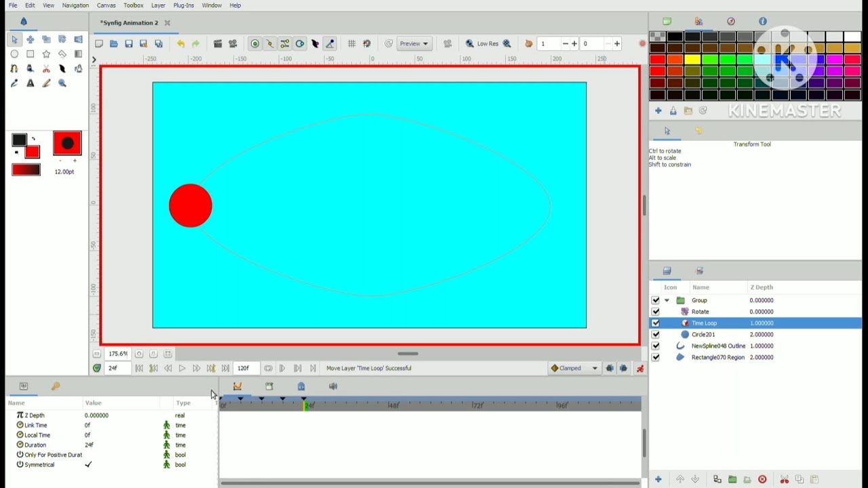Jump to the first frame
This screenshot has width=868, height=488.
[139, 369]
